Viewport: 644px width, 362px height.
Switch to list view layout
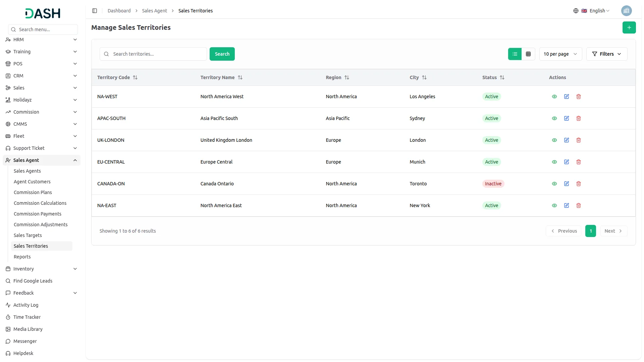coord(515,54)
